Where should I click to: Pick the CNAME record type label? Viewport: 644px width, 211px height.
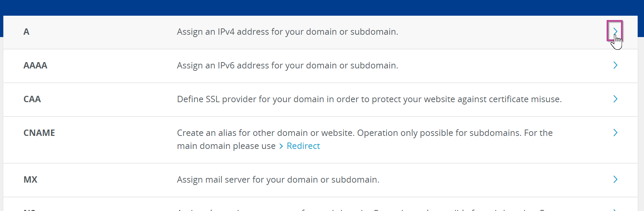tap(39, 133)
